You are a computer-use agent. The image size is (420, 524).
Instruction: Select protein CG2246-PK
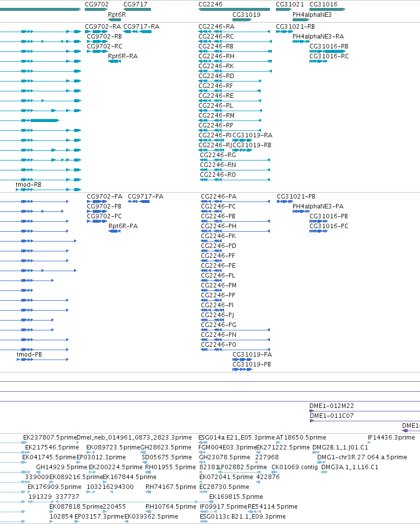coord(218,236)
